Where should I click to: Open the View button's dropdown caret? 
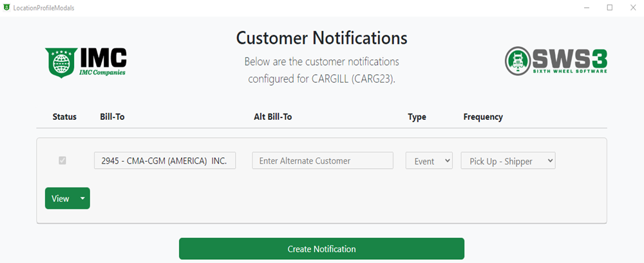pyautogui.click(x=82, y=199)
